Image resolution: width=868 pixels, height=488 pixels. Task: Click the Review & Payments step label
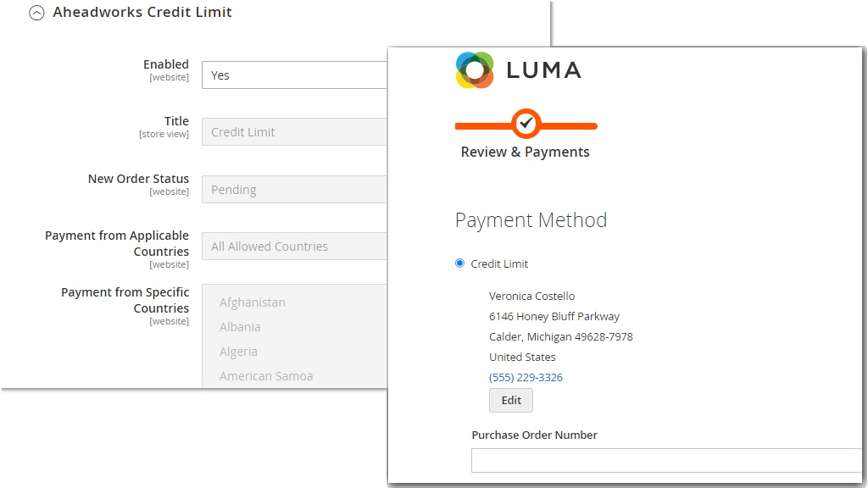(525, 152)
